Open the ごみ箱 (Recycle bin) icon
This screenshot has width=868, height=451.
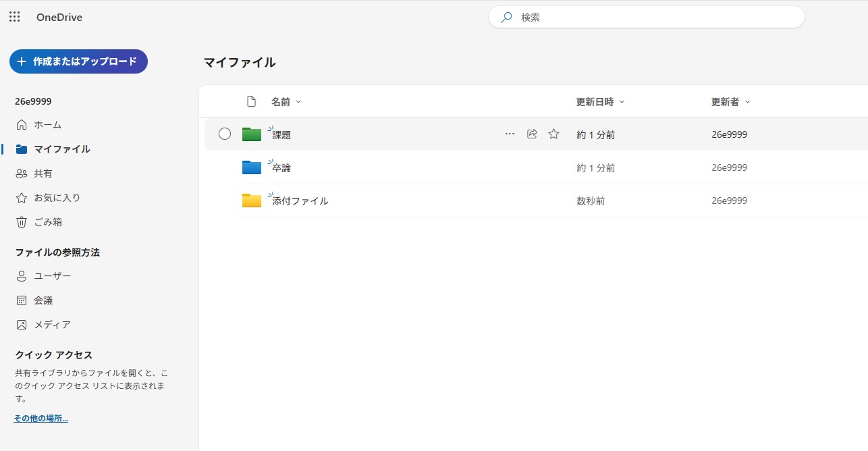(x=22, y=221)
